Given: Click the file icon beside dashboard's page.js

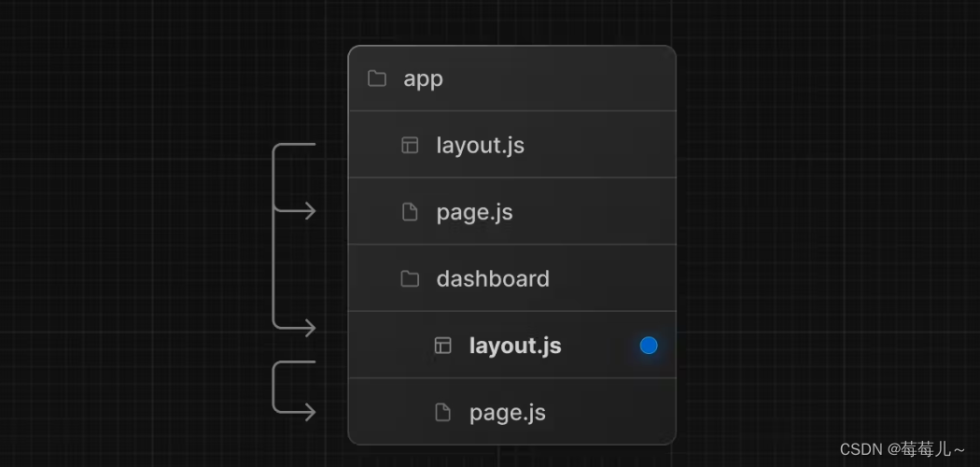Looking at the screenshot, I should coord(443,412).
